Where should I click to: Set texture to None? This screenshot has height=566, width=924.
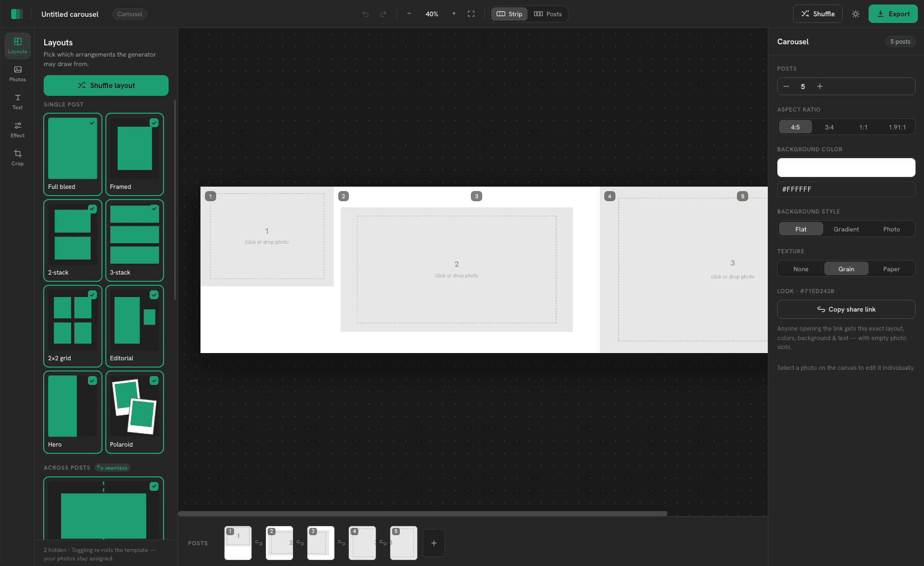(801, 269)
